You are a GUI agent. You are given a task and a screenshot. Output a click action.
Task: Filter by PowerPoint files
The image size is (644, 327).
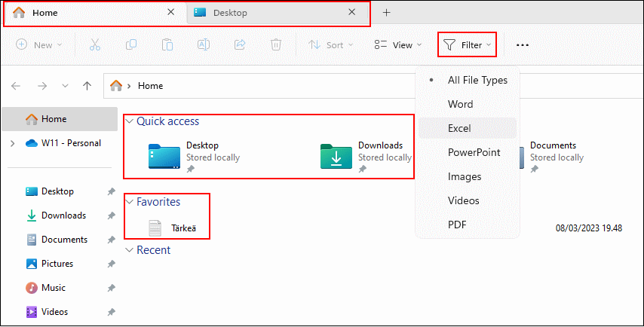[468, 153]
